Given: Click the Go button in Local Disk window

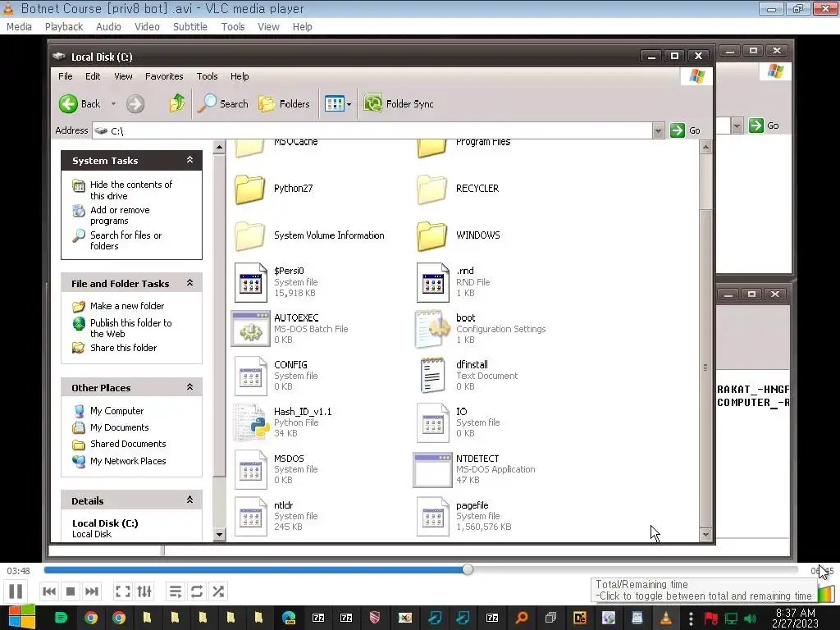Looking at the screenshot, I should [x=685, y=130].
